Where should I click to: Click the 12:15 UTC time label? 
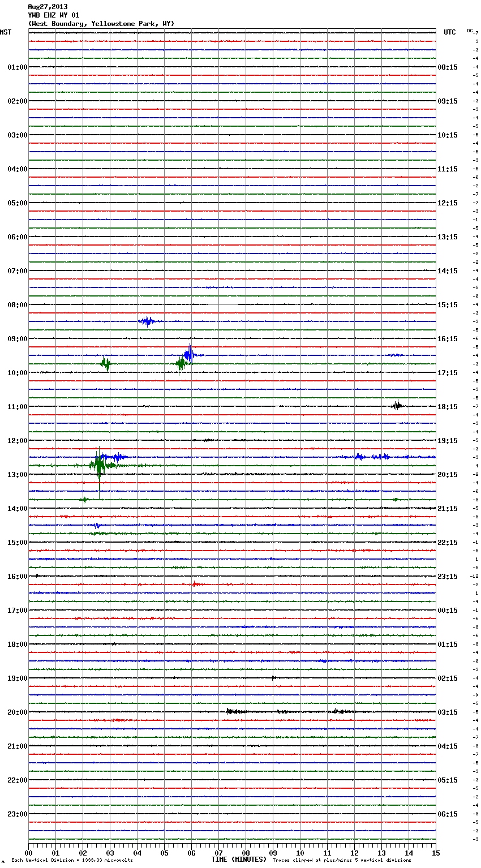click(448, 203)
